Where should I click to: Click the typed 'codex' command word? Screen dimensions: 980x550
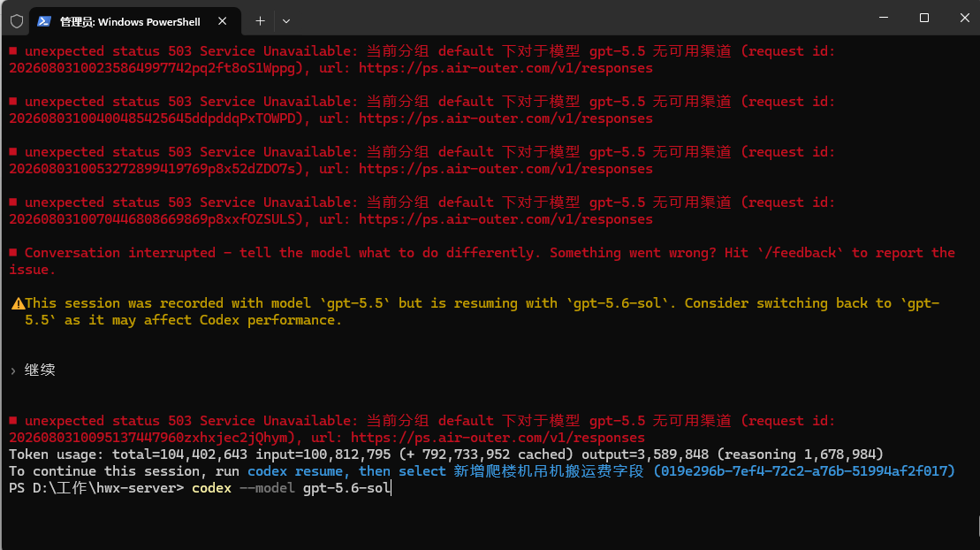212,488
